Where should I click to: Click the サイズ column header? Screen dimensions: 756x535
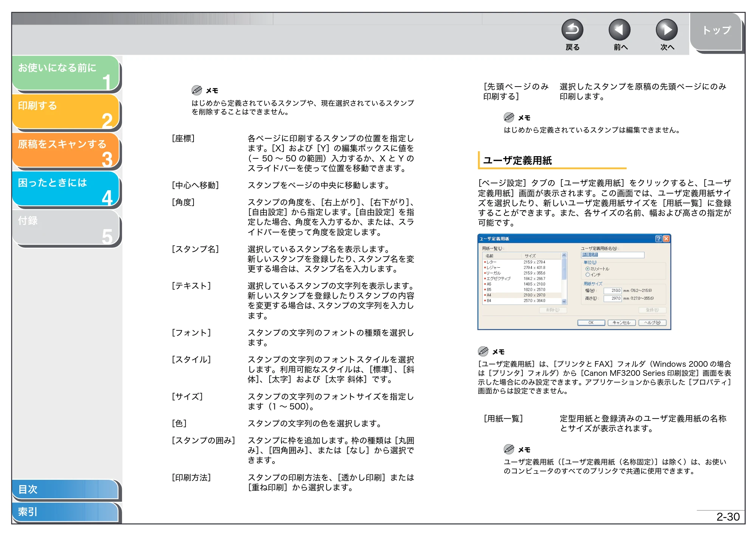(x=541, y=256)
